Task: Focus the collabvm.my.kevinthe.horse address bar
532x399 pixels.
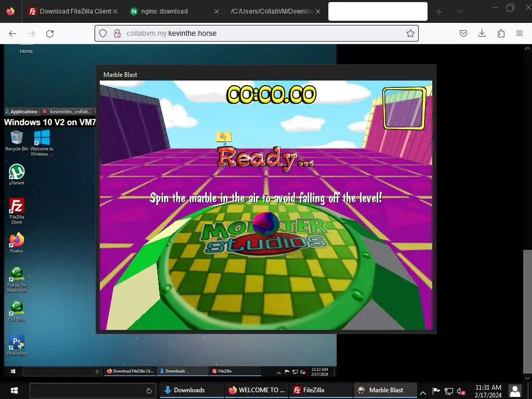Action: [257, 33]
